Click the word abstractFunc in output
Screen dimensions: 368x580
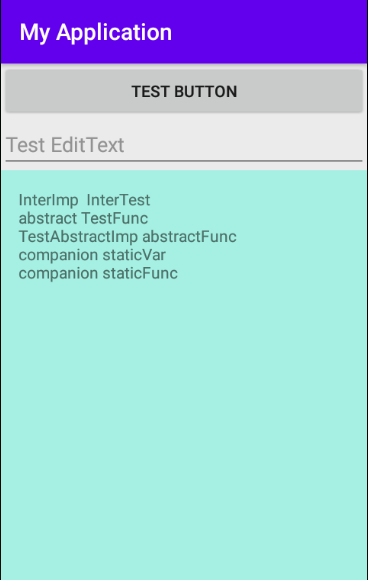point(189,236)
